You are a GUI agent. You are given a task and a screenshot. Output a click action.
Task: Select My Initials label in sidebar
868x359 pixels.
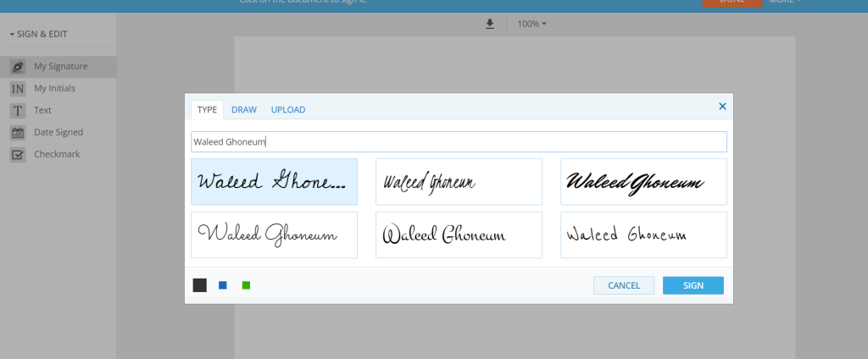coord(54,89)
